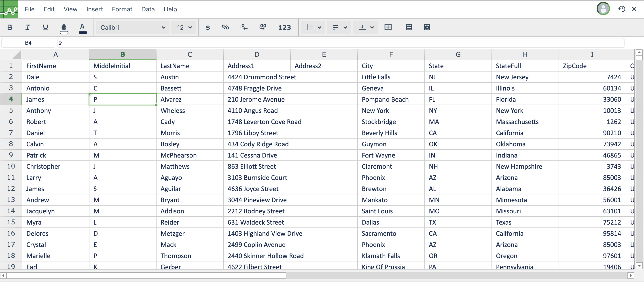This screenshot has width=644, height=282.
Task: Select row 10 header
Action: [x=11, y=166]
